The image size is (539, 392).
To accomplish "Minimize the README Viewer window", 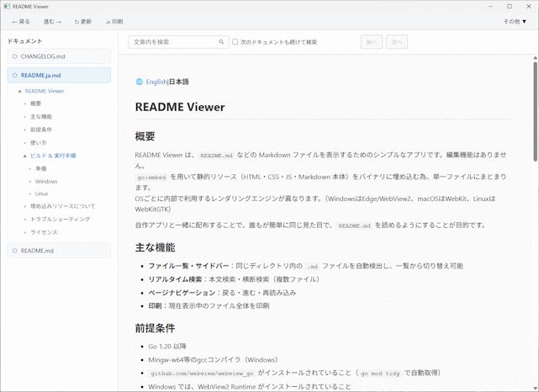I will coord(490,6).
